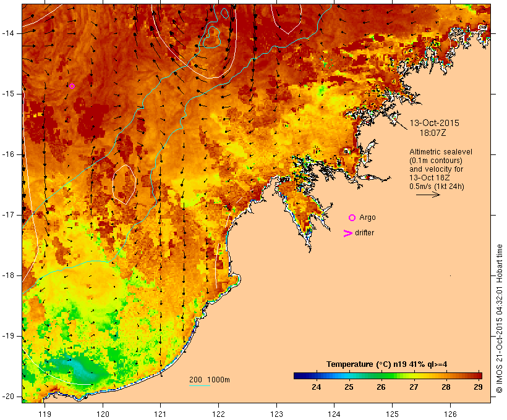
Task: Click longitude axis label '125'
Action: pyautogui.click(x=392, y=414)
